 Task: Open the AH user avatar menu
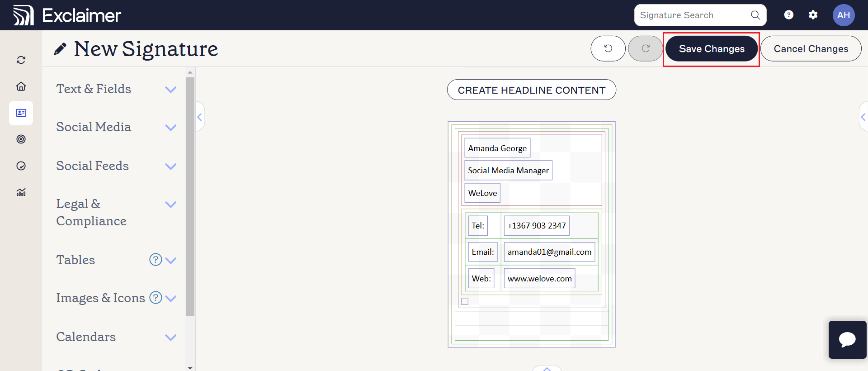(x=844, y=15)
